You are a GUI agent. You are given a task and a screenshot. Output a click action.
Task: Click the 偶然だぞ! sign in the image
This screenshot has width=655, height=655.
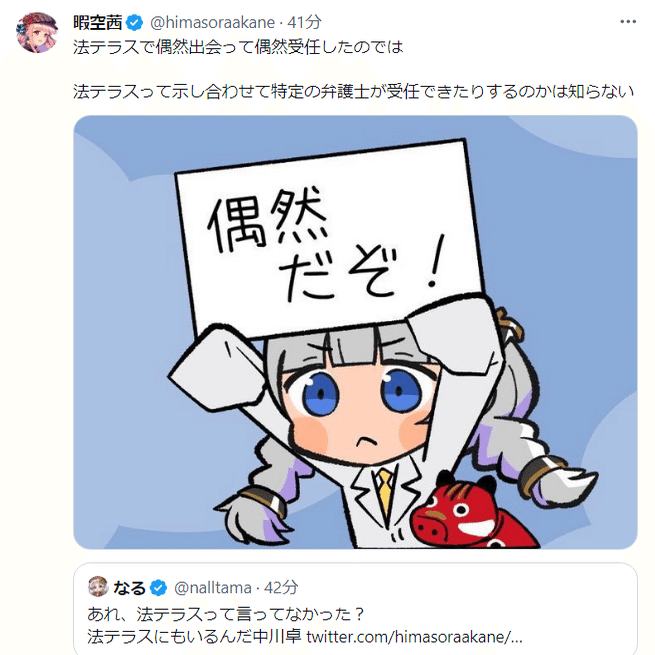pos(330,238)
